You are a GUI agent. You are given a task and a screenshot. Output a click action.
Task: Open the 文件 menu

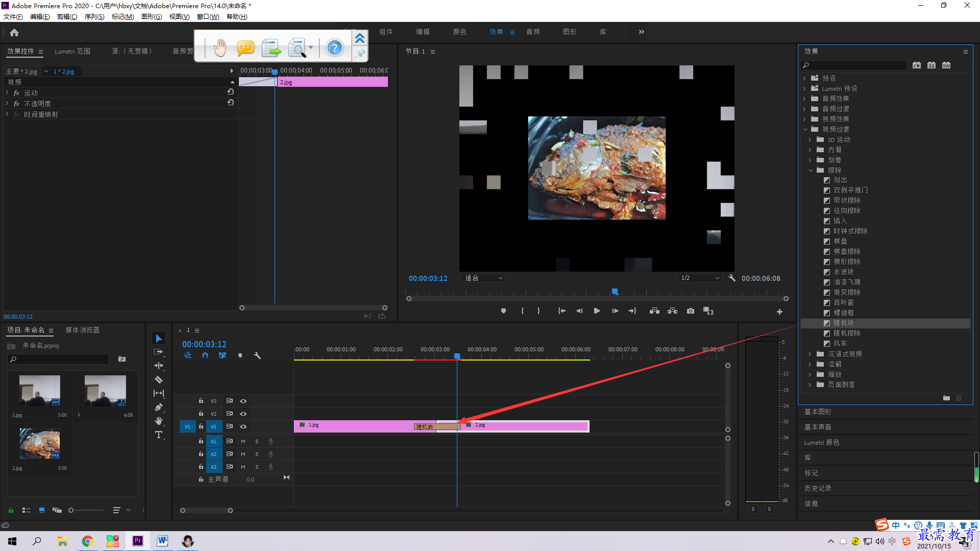(13, 17)
